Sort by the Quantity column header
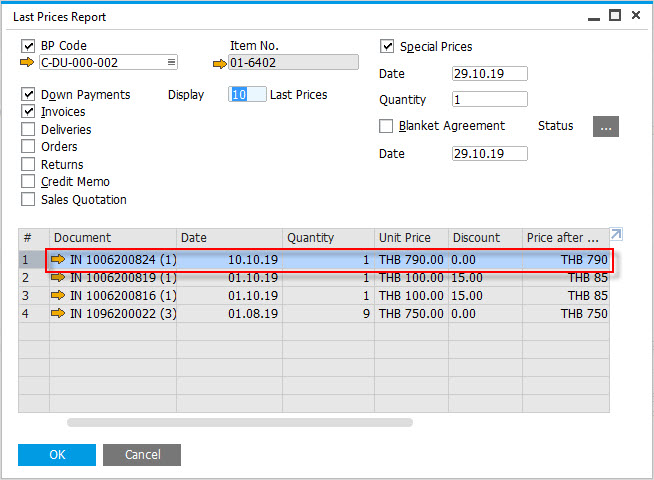654x480 pixels. 329,238
